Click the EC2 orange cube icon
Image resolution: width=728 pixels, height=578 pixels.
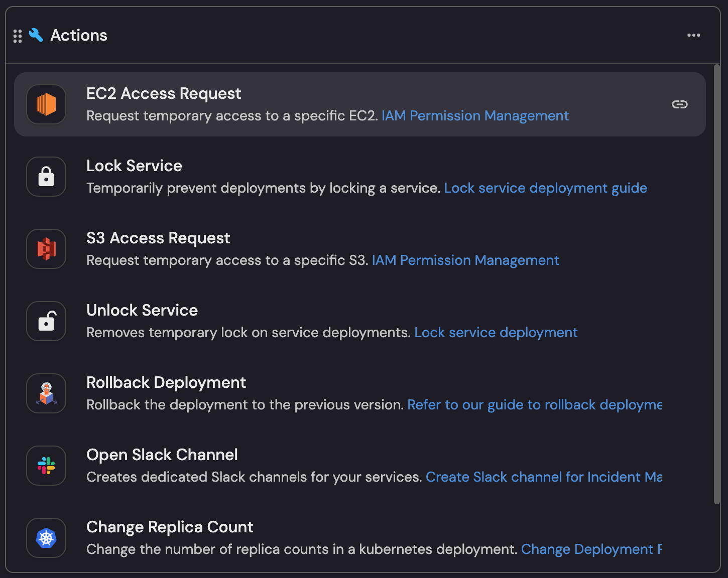tap(46, 104)
